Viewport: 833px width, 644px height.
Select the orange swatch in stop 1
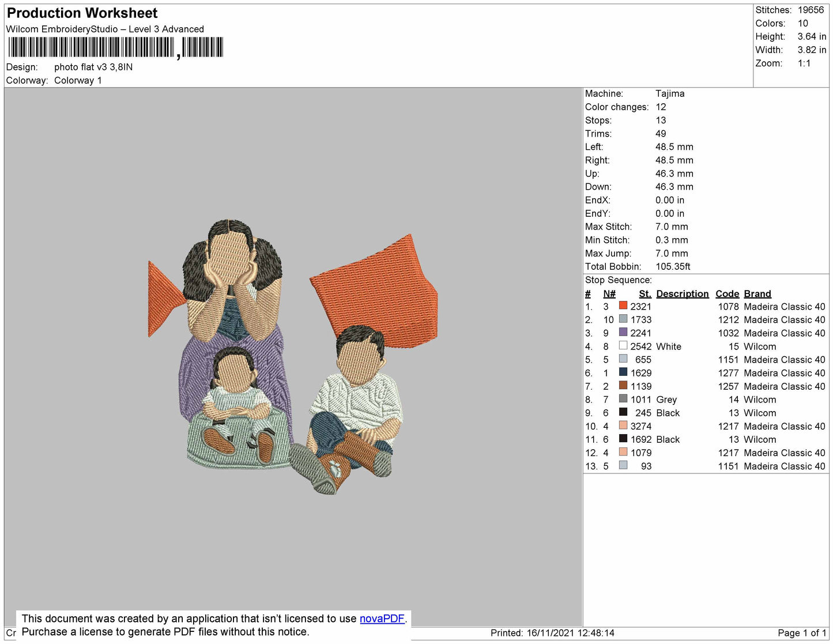coord(623,306)
